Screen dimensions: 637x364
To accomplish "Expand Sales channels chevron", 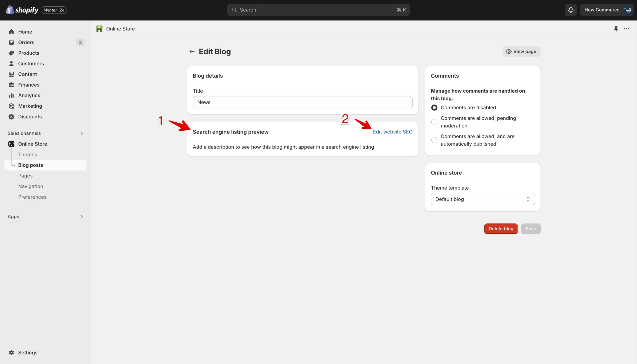I will pos(82,133).
